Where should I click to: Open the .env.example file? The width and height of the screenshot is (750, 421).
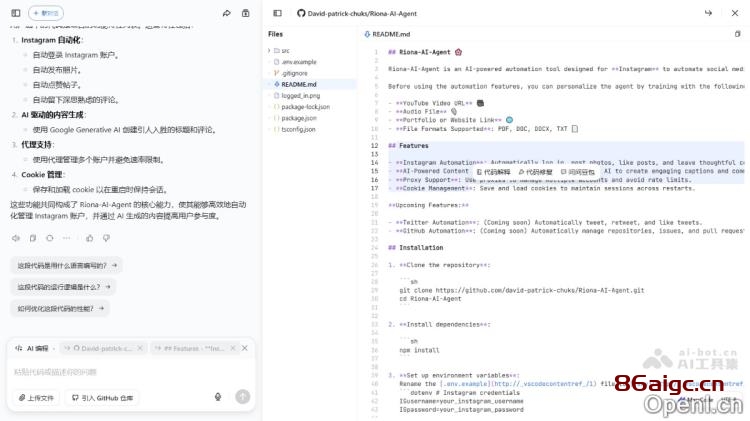coord(299,62)
